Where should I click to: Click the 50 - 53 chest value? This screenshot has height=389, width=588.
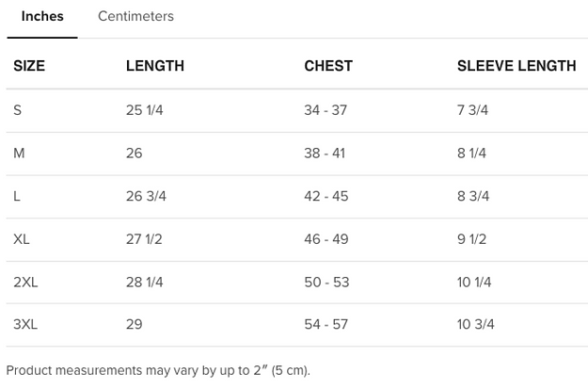[326, 283]
